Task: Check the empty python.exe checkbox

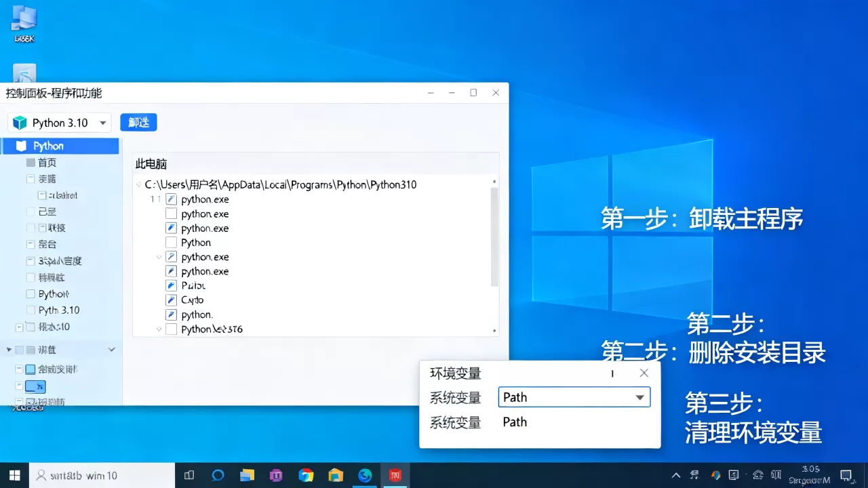Action: coord(171,214)
